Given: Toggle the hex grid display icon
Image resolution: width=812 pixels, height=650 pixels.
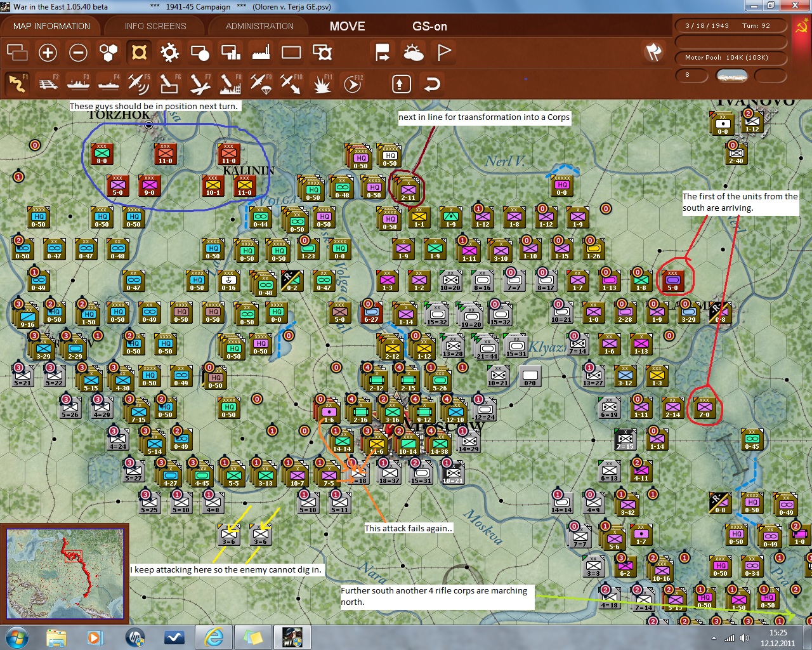Looking at the screenshot, I should click(108, 52).
